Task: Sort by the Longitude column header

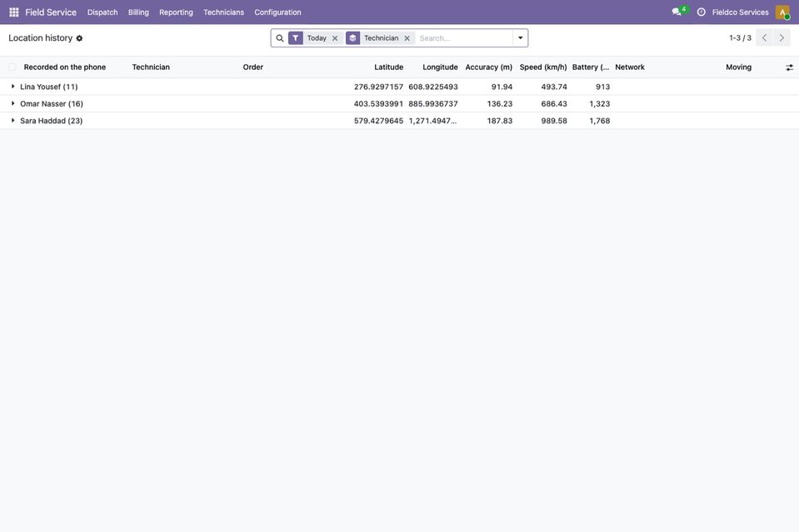Action: point(440,67)
